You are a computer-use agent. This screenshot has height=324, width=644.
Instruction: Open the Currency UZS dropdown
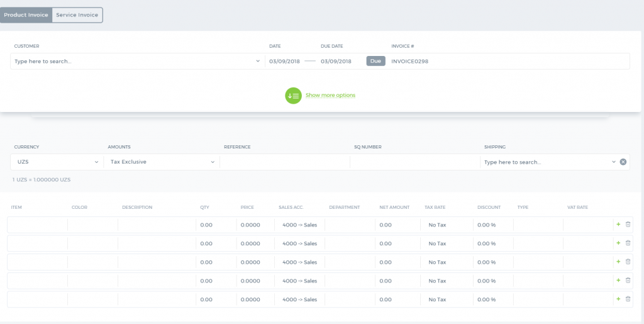[x=57, y=162]
